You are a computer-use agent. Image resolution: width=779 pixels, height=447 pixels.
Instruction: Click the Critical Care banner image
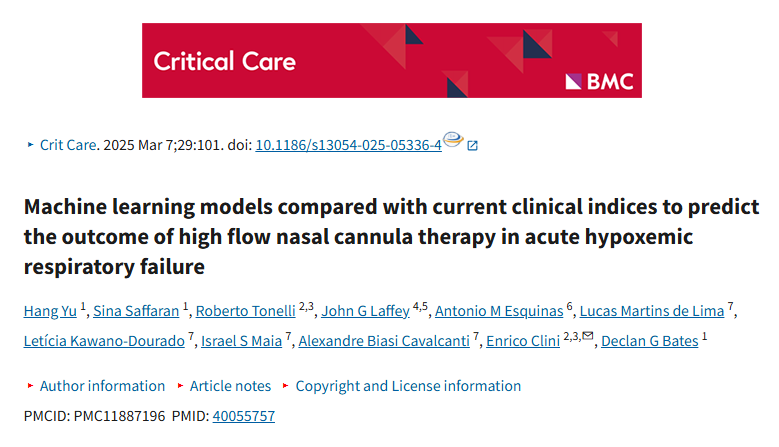(391, 60)
